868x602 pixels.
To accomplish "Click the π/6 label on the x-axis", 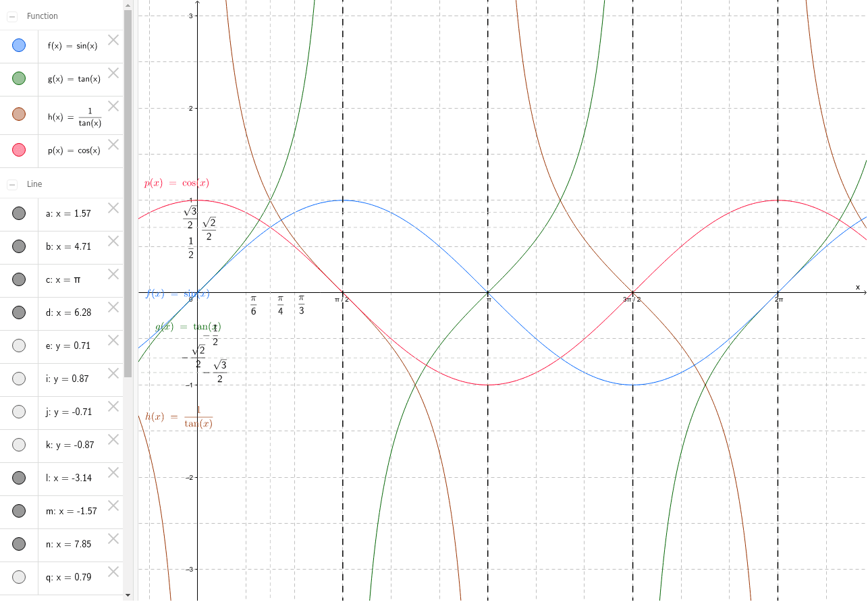I will point(253,305).
